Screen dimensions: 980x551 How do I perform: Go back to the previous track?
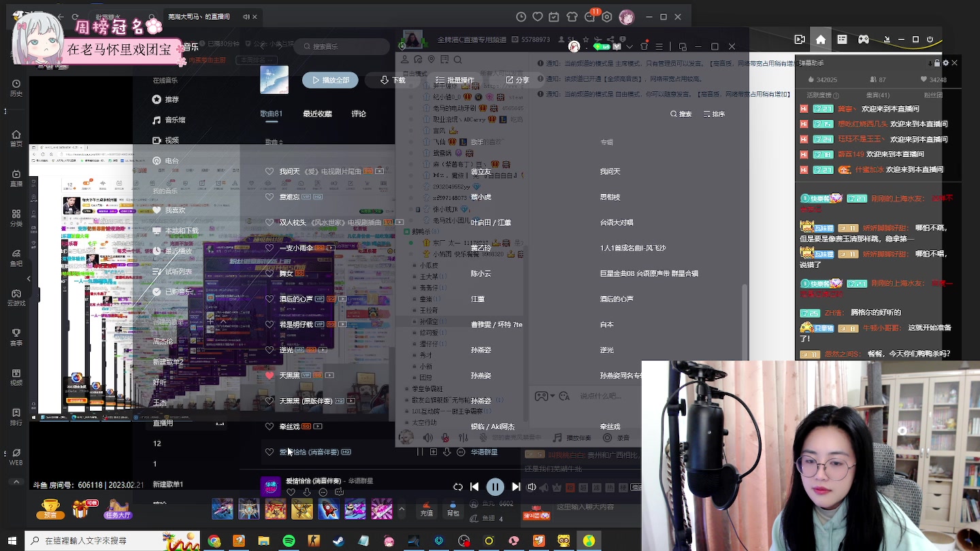[x=474, y=486]
